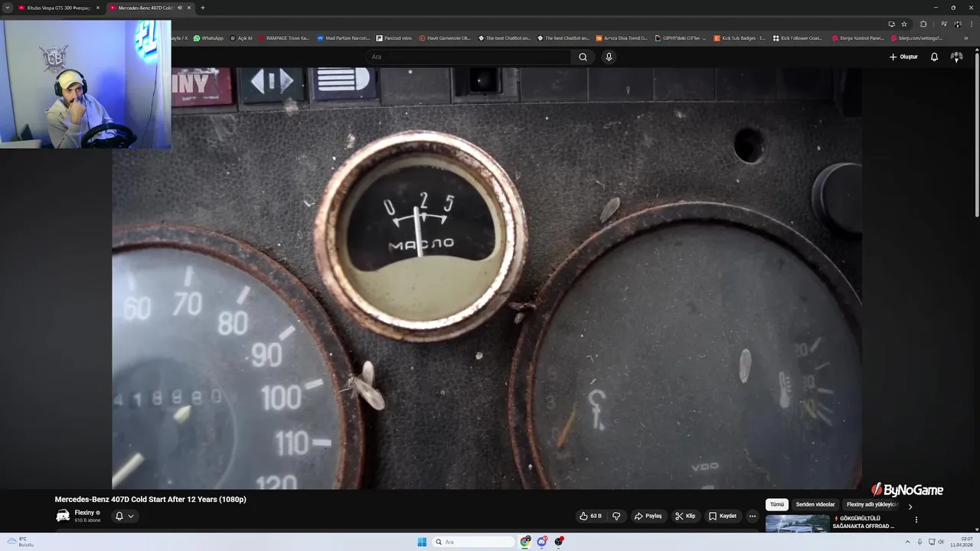Open the Kick Sub Badges bookmark
The image size is (980, 551).
(x=740, y=37)
